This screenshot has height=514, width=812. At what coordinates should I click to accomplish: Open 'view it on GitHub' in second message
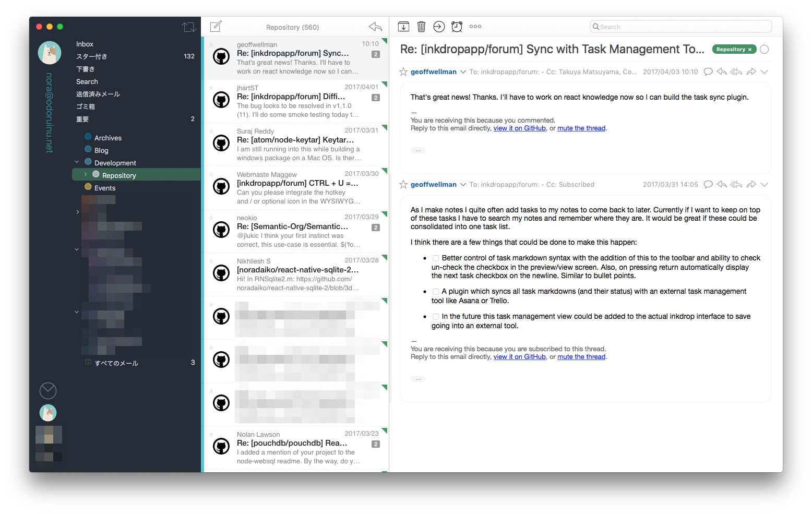pos(520,357)
